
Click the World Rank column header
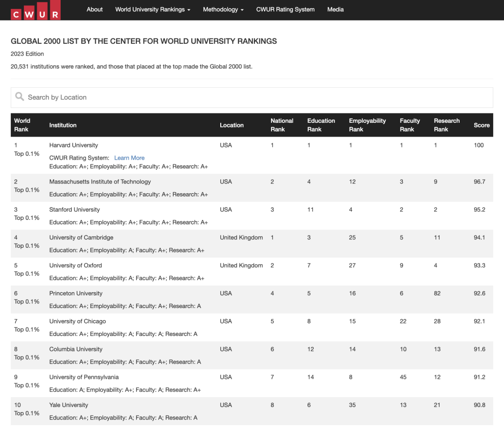[x=22, y=125]
